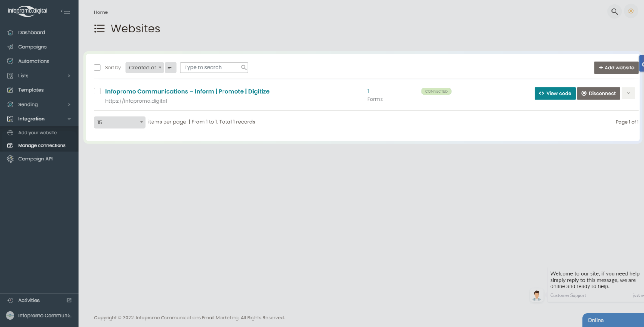Click the Home breadcrumb link
The image size is (644, 327).
(x=101, y=12)
